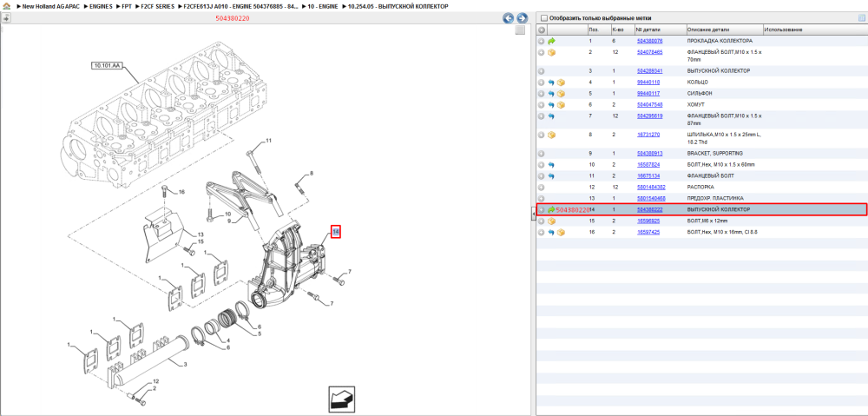Image resolution: width=868 pixels, height=416 pixels.
Task: Select callout 5 for the bellows
Action: point(259,333)
